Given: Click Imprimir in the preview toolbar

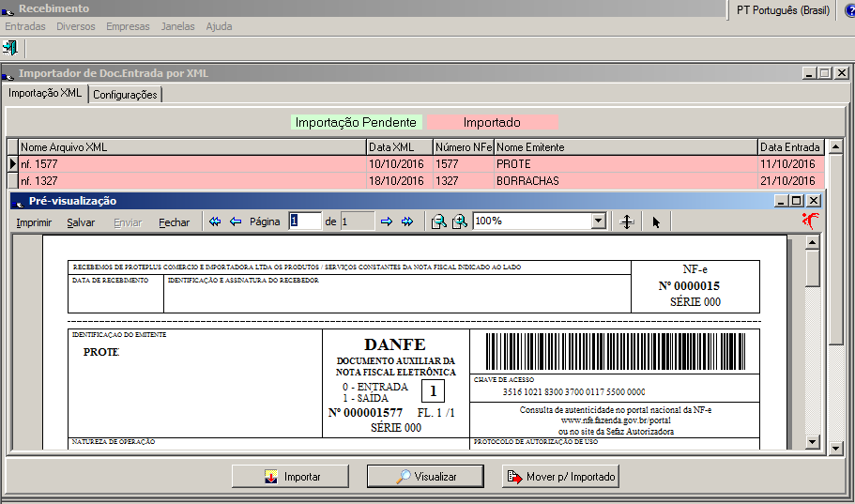Looking at the screenshot, I should coord(34,222).
